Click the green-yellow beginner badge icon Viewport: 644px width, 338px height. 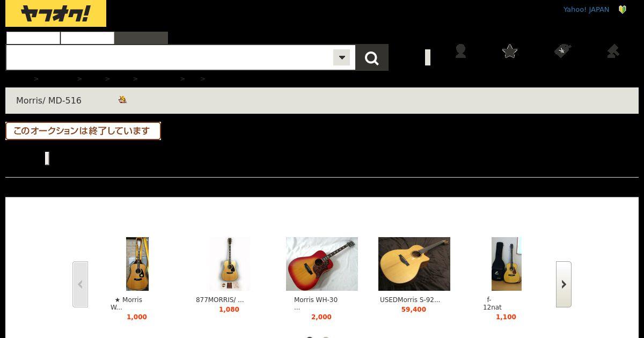pyautogui.click(x=623, y=10)
